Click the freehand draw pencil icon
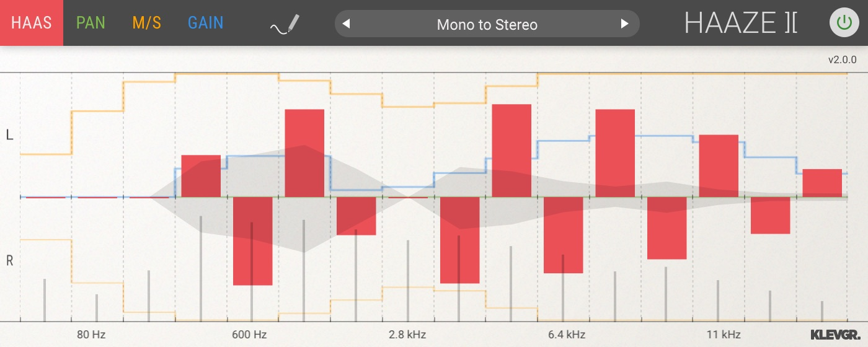The height and width of the screenshot is (347, 868). tap(285, 24)
